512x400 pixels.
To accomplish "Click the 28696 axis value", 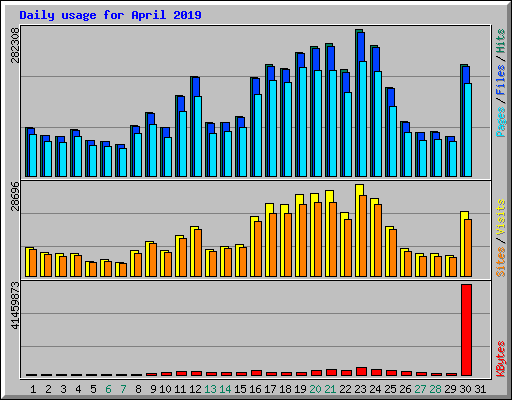I will click(x=15, y=196).
